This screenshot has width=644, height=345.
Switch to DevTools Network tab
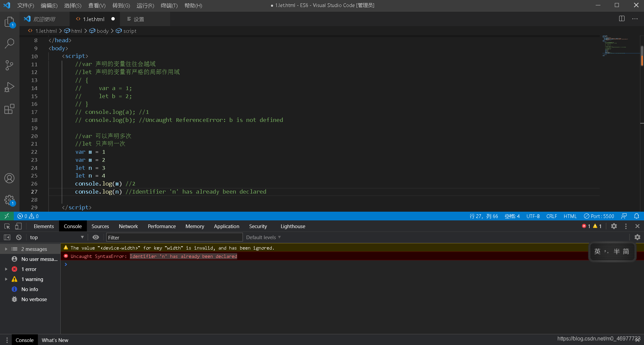coord(128,226)
